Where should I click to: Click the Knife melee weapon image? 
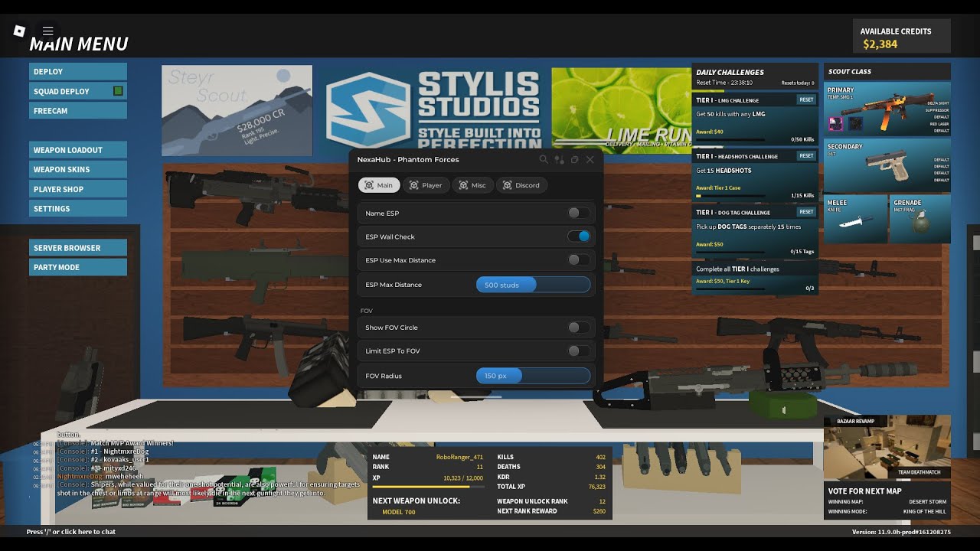tap(855, 222)
